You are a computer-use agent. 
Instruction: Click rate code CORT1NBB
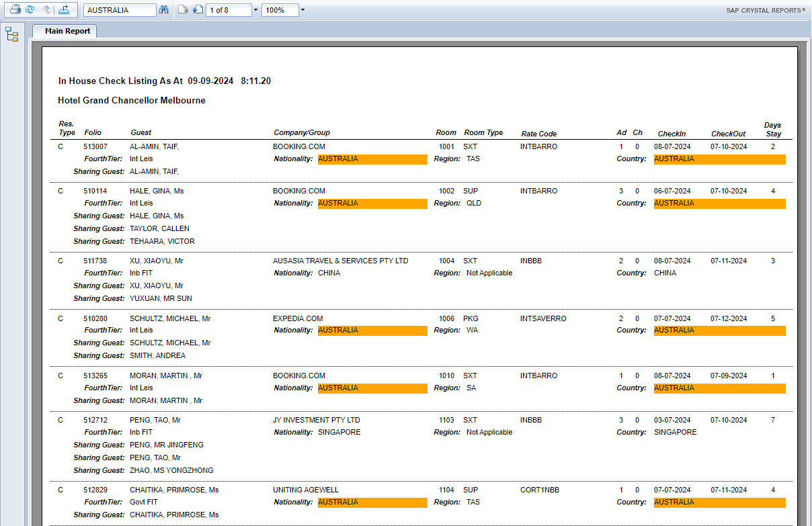540,490
